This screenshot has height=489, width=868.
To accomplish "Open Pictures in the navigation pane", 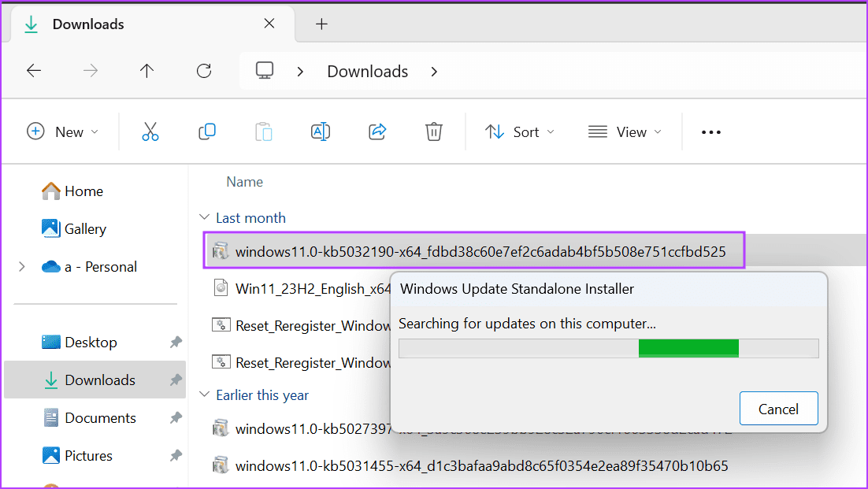I will click(77, 455).
